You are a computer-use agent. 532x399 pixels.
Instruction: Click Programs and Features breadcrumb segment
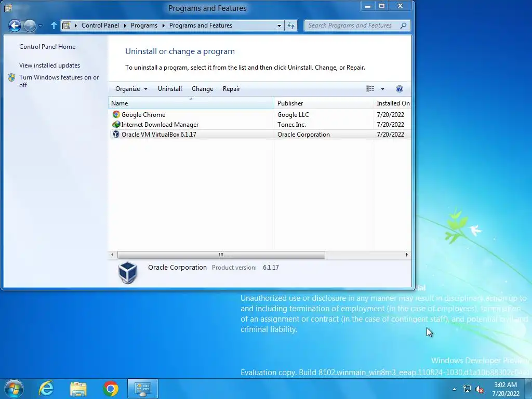[x=201, y=25]
